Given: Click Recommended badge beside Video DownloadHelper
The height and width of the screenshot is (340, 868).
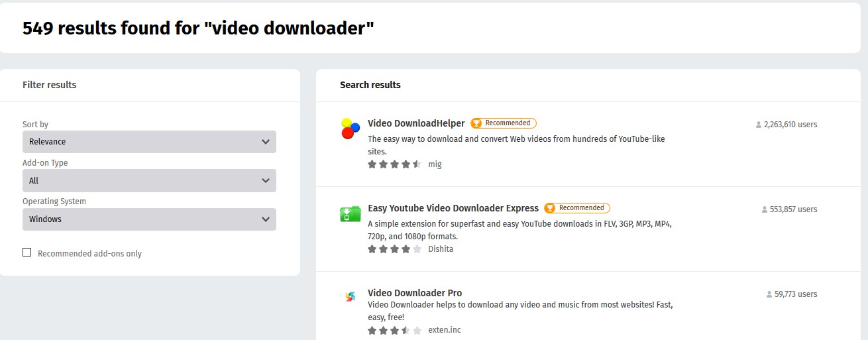Looking at the screenshot, I should pos(504,123).
